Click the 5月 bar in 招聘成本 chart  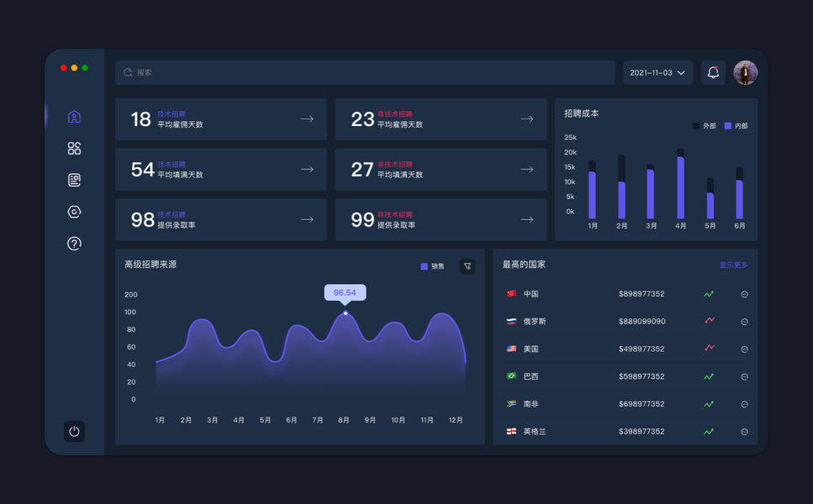pyautogui.click(x=710, y=198)
